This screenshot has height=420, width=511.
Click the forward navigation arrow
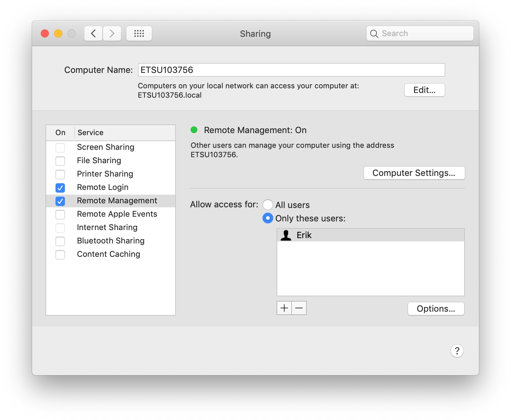point(112,33)
